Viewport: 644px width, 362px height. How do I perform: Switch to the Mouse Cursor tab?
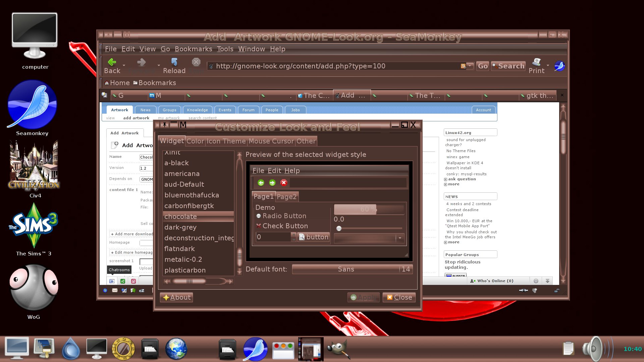tap(271, 141)
